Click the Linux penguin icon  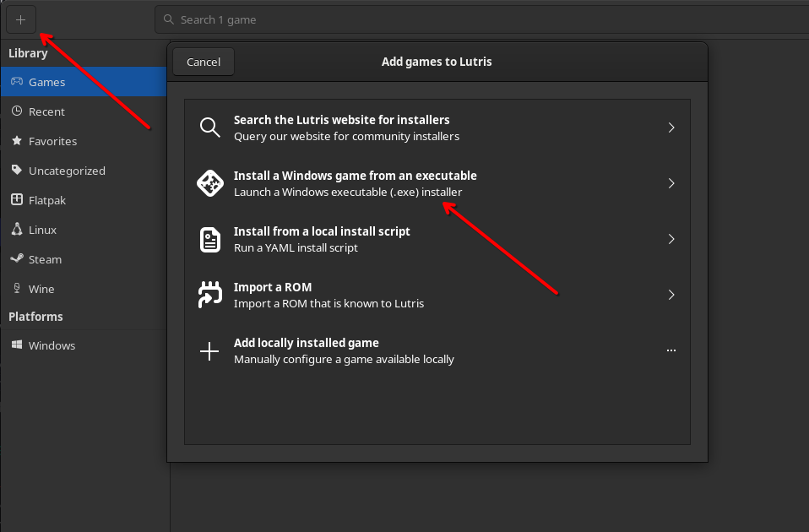[x=17, y=229]
